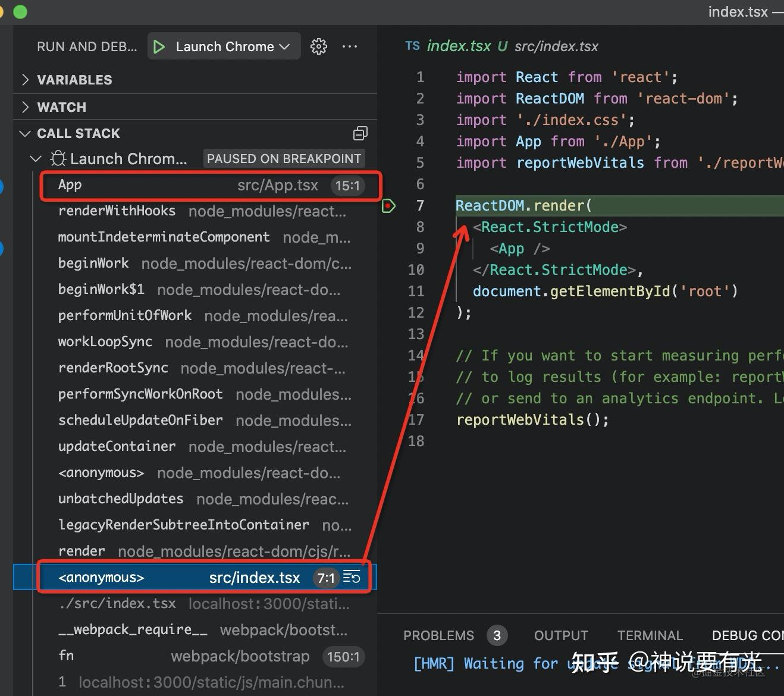Start debugging with green play icon
The width and height of the screenshot is (784, 696).
pyautogui.click(x=159, y=46)
